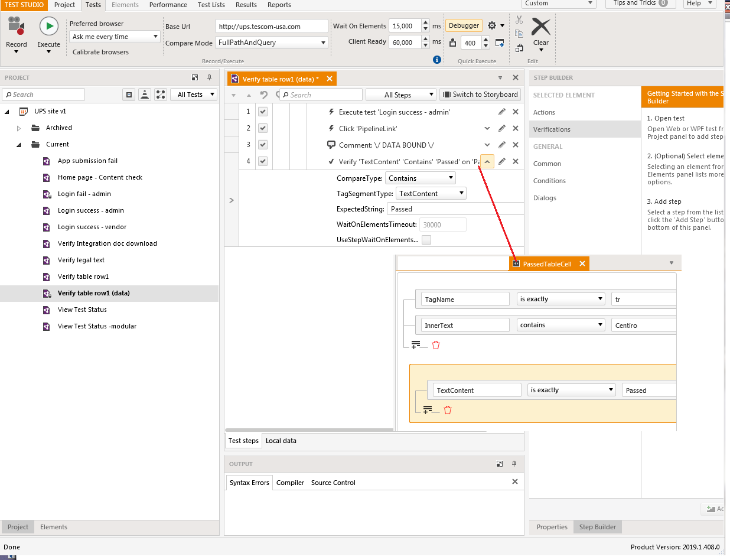The image size is (730, 560).
Task: Open the CompareType Contains dropdown
Action: (x=421, y=178)
